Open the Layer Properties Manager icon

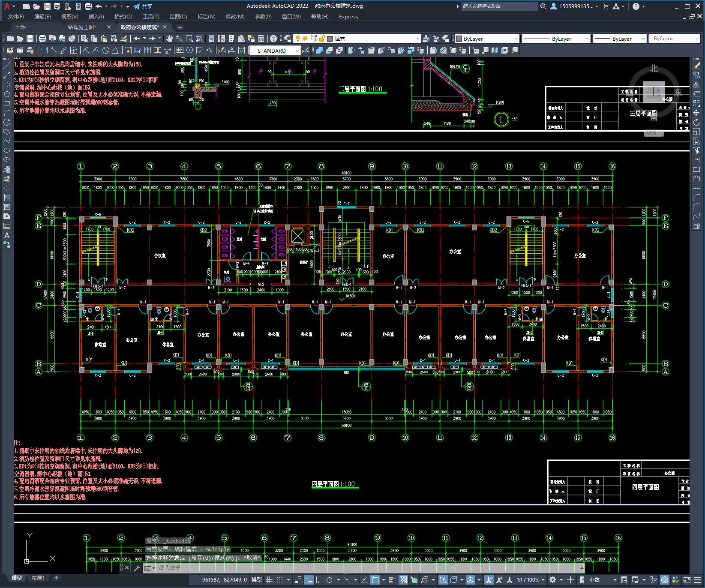(x=288, y=39)
